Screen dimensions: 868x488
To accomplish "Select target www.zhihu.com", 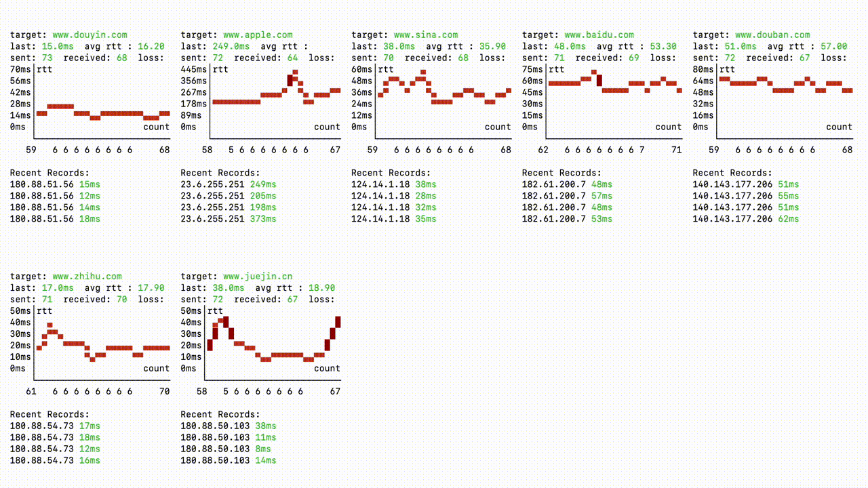I will tap(87, 276).
